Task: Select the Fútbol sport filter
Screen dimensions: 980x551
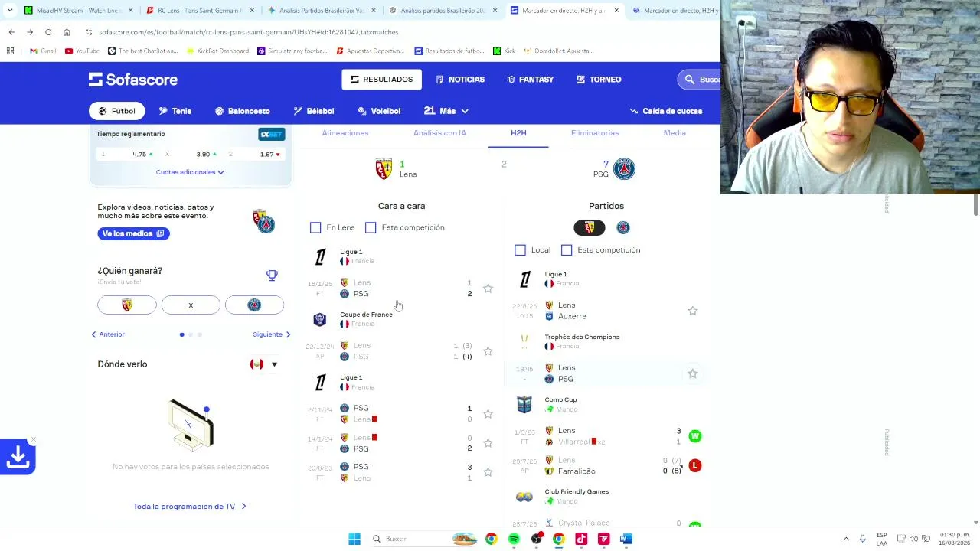Action: click(116, 111)
